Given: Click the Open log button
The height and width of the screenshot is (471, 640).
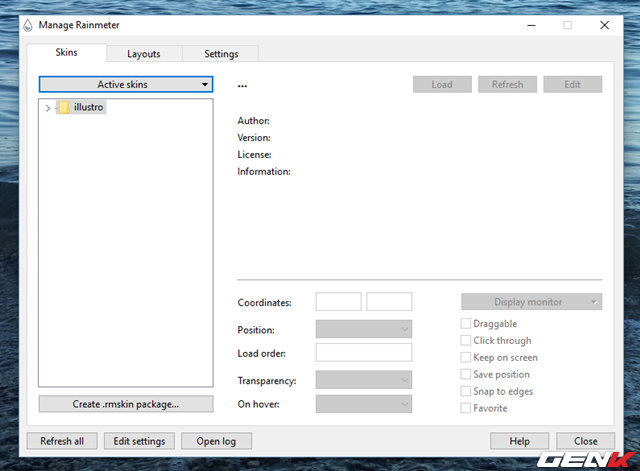Looking at the screenshot, I should (x=216, y=441).
